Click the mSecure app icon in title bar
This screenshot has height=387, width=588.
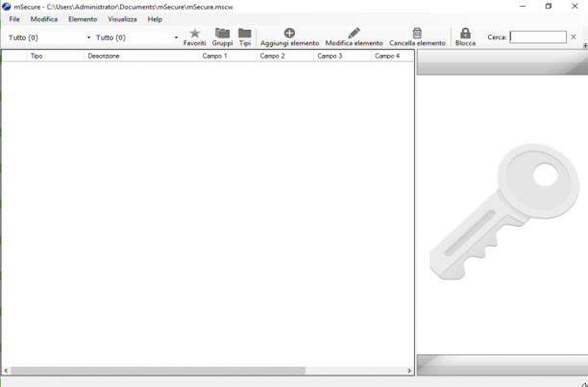[7, 7]
